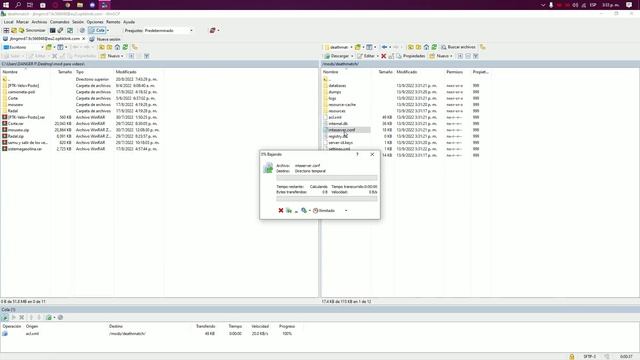Open the terminal console icon in toolbar
The height and width of the screenshot is (360, 640).
pyautogui.click(x=53, y=31)
